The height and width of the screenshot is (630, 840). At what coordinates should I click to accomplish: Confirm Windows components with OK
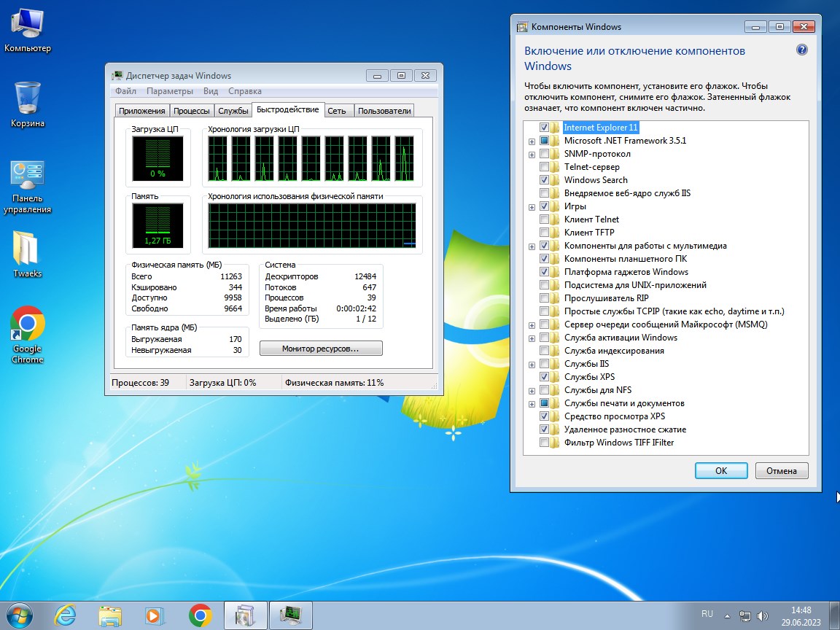click(720, 470)
